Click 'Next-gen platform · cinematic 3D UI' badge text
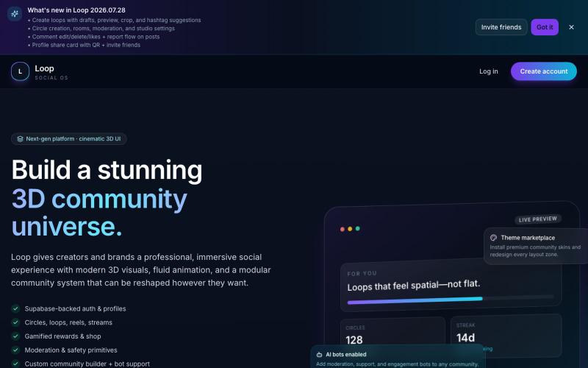Screen dimensions: 588x368 pyautogui.click(x=73, y=139)
